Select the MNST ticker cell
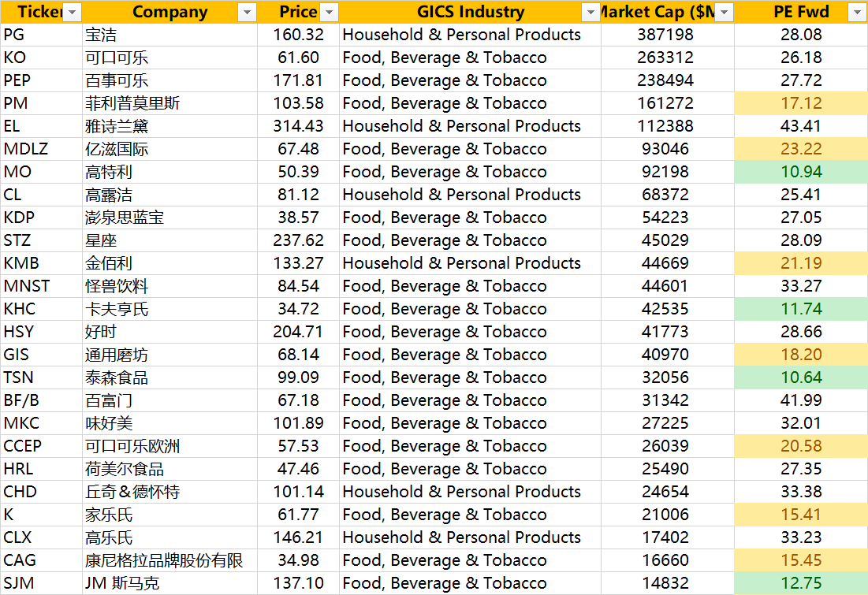Viewport: 868px width, 595px height. click(x=42, y=286)
